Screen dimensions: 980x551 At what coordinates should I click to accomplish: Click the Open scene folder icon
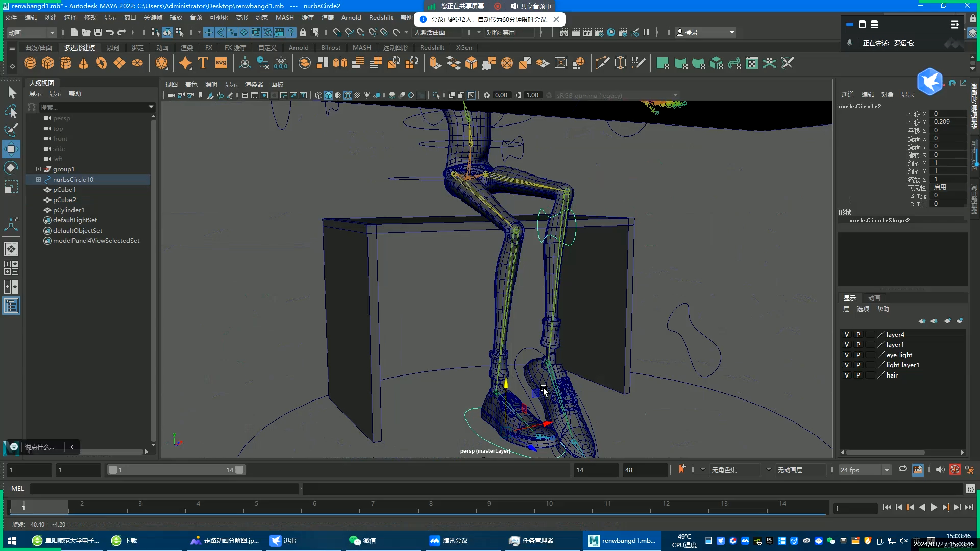click(x=86, y=32)
